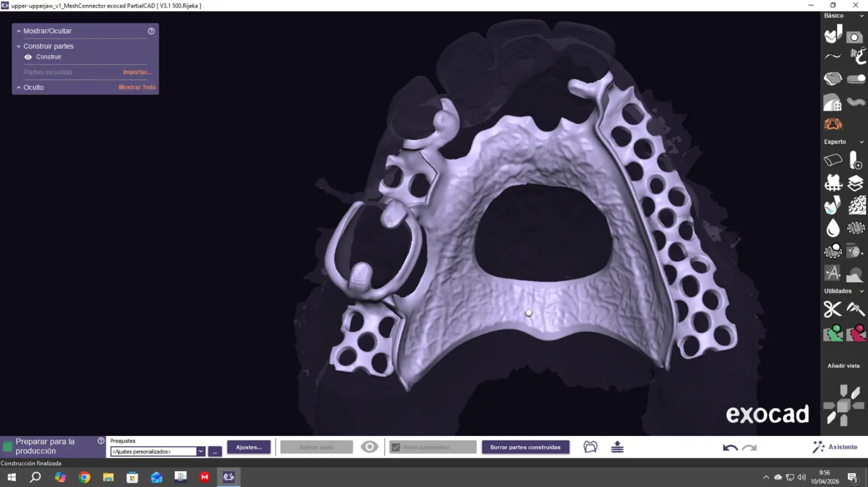Select the scissors cut utility
Image resolution: width=868 pixels, height=487 pixels.
tap(832, 309)
